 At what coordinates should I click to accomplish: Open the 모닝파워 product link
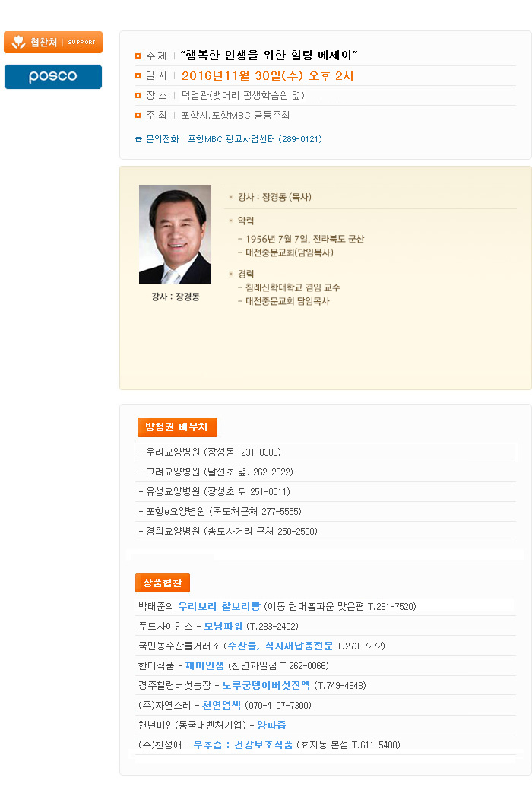click(x=223, y=627)
